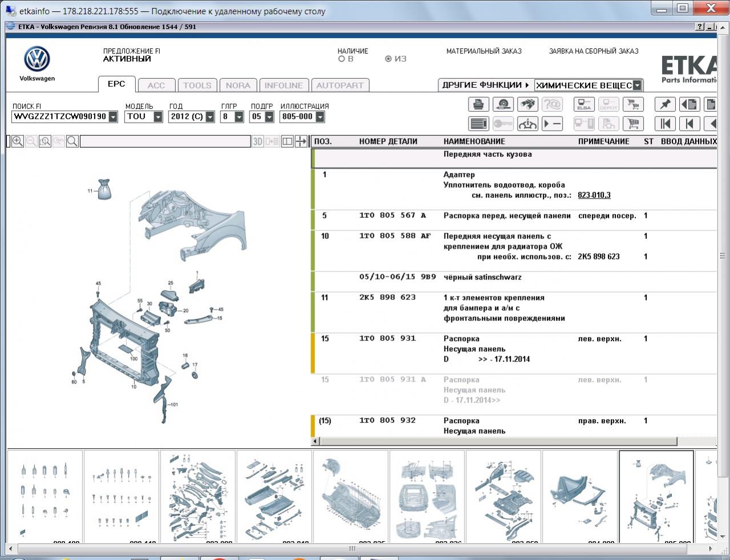The image size is (730, 560).
Task: Select part number 1T0 805 567 A
Action: click(393, 216)
